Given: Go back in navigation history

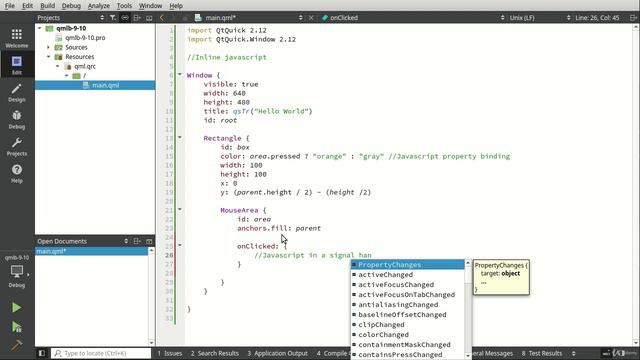Looking at the screenshot, I should point(162,18).
